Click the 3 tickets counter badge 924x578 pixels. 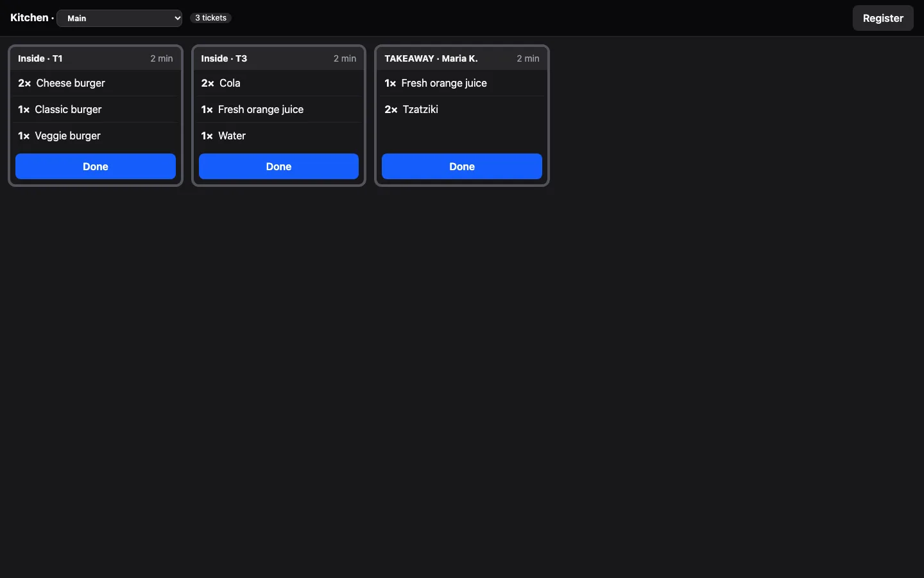click(x=210, y=18)
